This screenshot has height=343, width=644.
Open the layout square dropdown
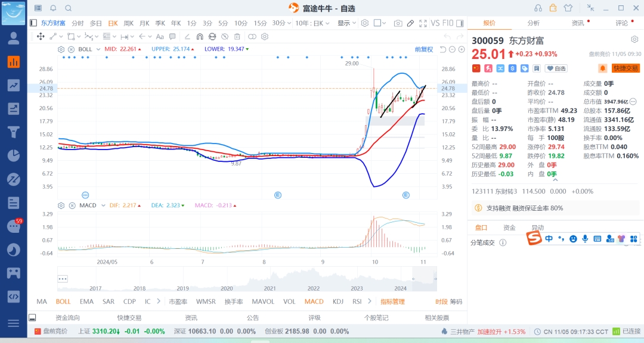pyautogui.click(x=380, y=23)
